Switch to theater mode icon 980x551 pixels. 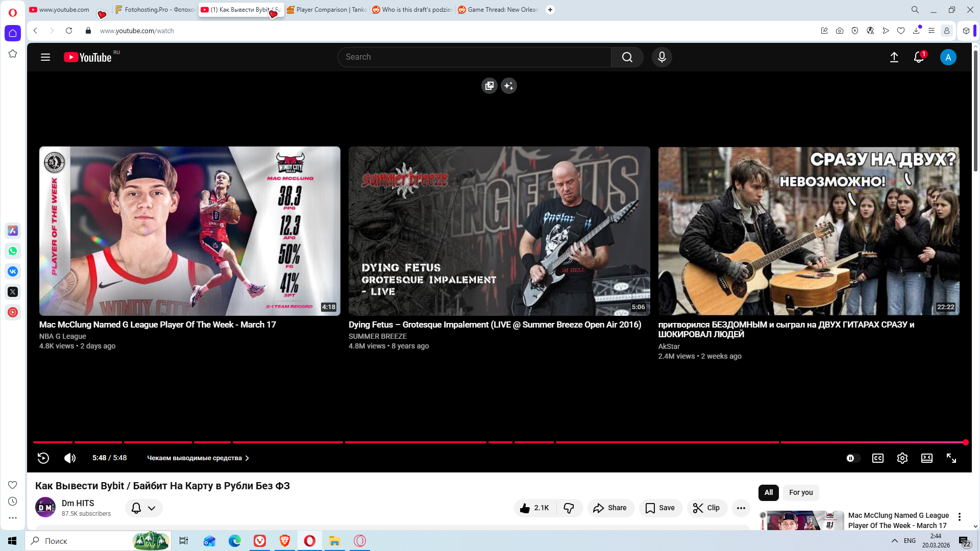pyautogui.click(x=926, y=458)
